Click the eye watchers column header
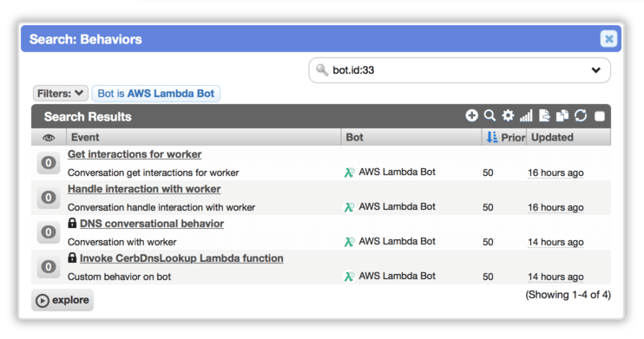This screenshot has width=644, height=339. click(49, 138)
